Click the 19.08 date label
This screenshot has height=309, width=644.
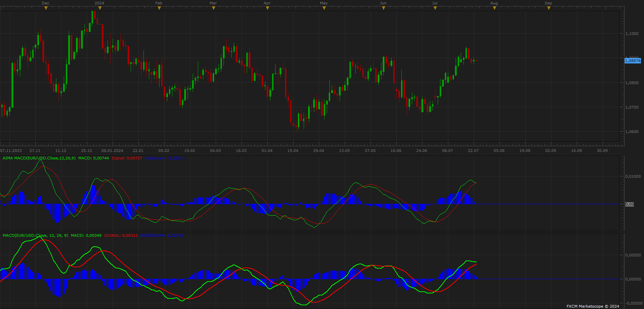pos(525,151)
